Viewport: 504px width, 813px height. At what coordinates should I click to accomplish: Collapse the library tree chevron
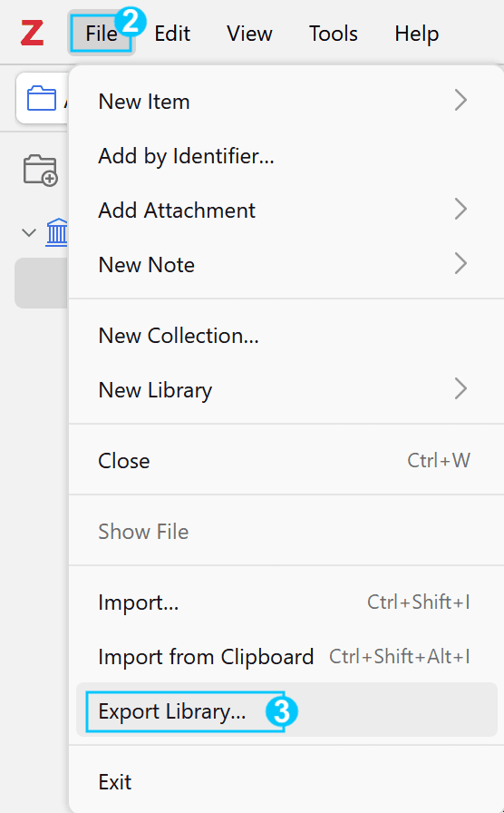pyautogui.click(x=29, y=232)
